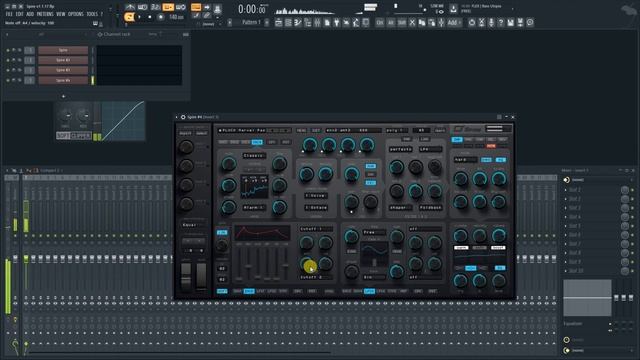640x360 pixels.
Task: Click Ctrl modifier button in toolbar
Action: tap(380, 22)
